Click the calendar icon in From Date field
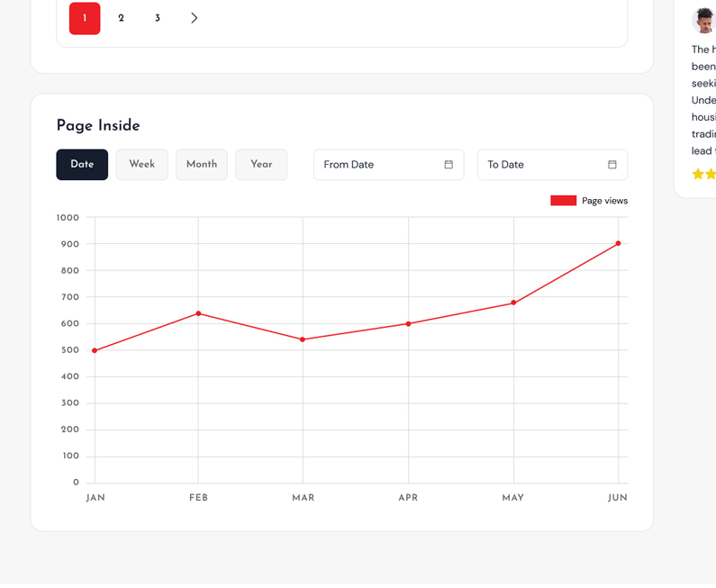Viewport: 716px width, 588px height. pyautogui.click(x=449, y=165)
